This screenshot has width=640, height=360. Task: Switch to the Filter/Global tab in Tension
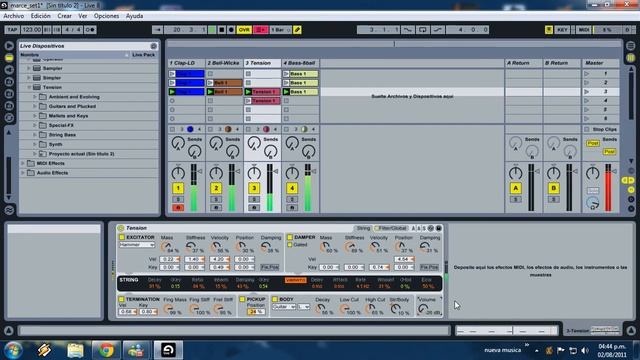pos(391,228)
